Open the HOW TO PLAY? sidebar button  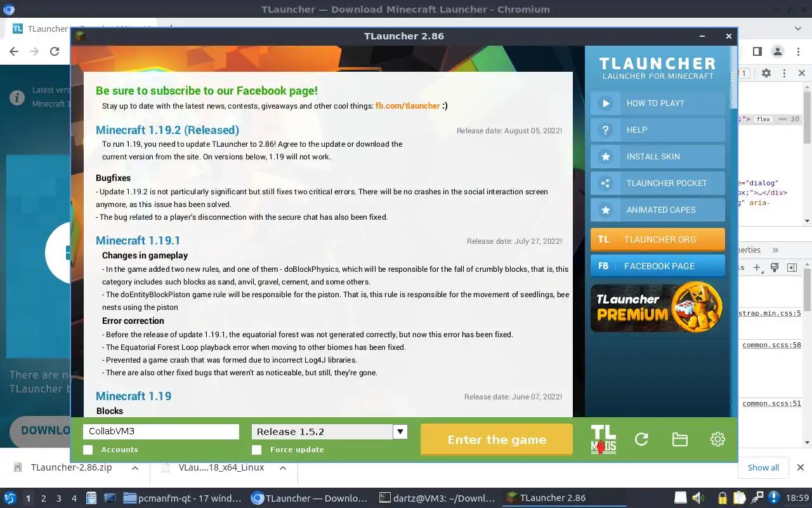[657, 103]
